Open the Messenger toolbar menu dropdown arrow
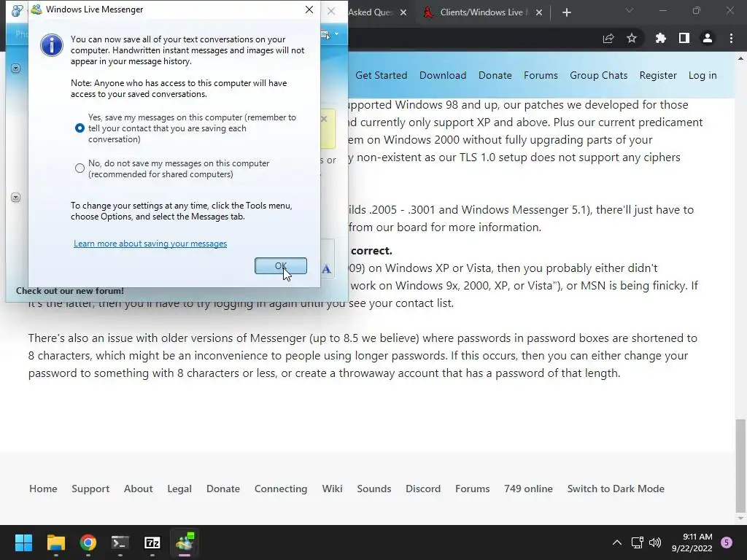The height and width of the screenshot is (560, 747). [336, 34]
